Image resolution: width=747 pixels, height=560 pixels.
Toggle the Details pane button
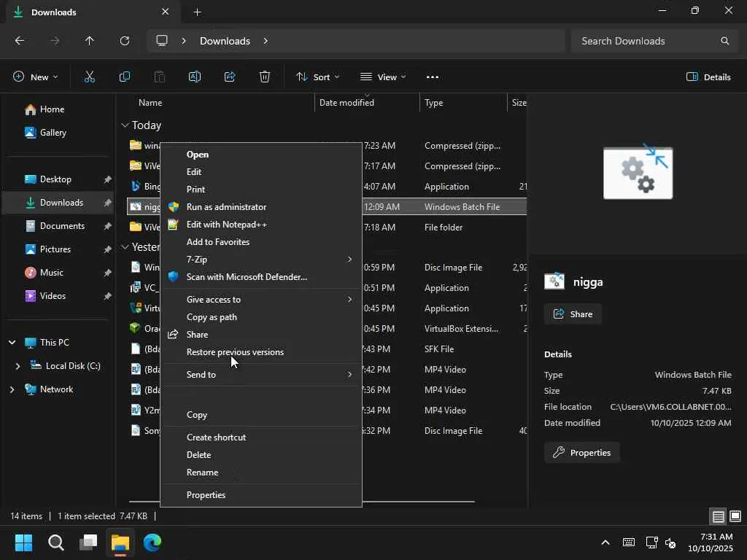pos(708,77)
